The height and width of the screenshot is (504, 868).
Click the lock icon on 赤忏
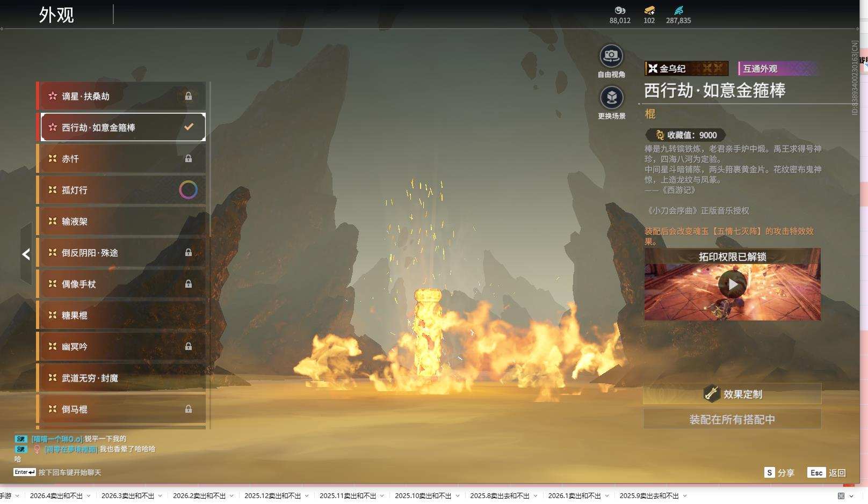point(189,159)
